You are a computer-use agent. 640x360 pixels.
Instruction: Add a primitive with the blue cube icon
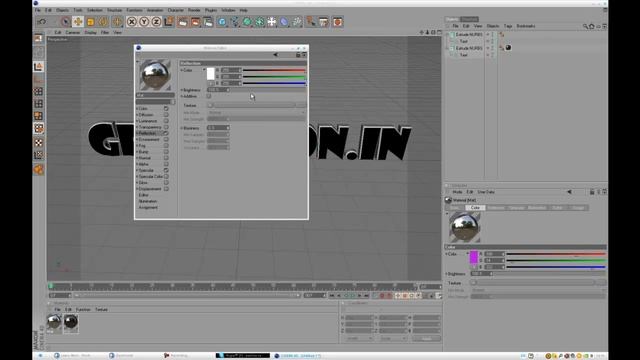[x=222, y=22]
